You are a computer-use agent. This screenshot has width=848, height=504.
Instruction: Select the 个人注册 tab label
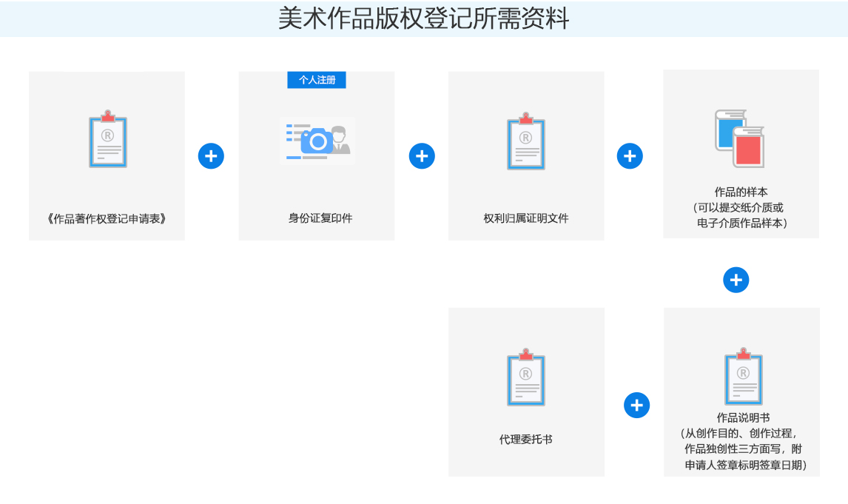coord(317,80)
